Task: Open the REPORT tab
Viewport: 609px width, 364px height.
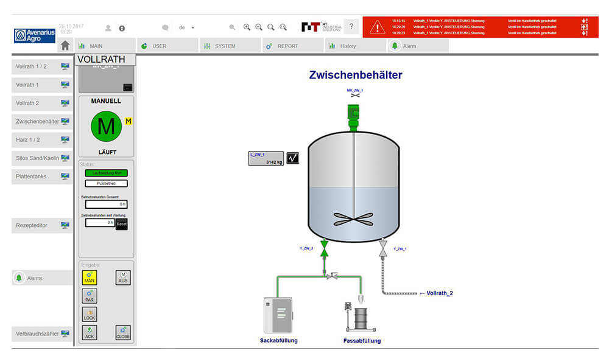Action: pos(293,46)
